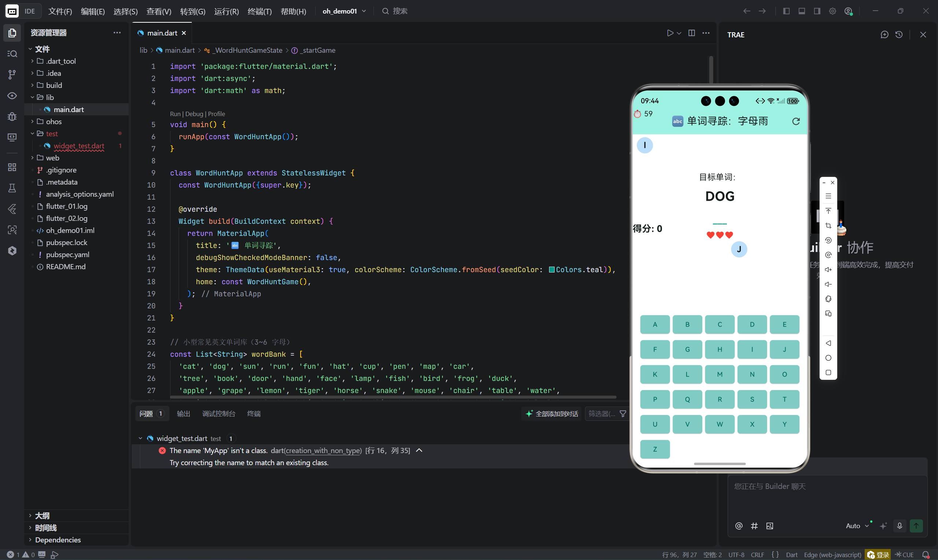Expand the ohos folder
This screenshot has width=938, height=560.
[x=53, y=122]
